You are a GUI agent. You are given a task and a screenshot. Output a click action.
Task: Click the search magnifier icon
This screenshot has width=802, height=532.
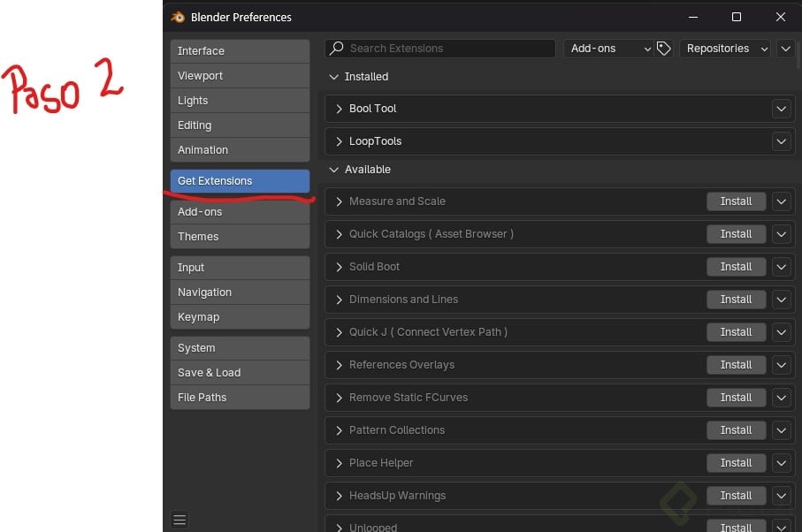point(336,49)
